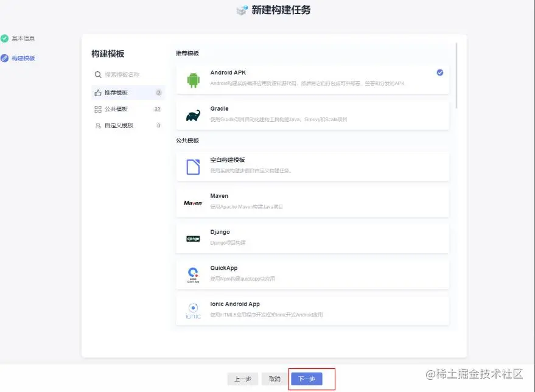Click the blank build template page icon
This screenshot has height=392, width=535.
coord(193,167)
